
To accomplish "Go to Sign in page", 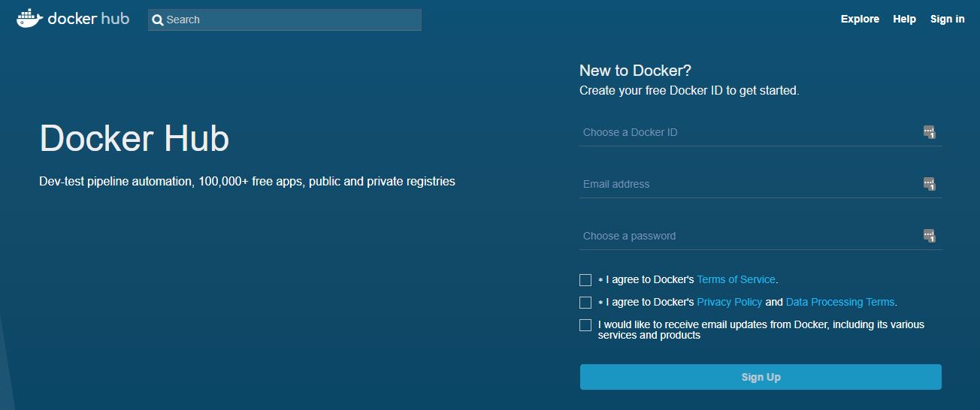I will pyautogui.click(x=947, y=19).
